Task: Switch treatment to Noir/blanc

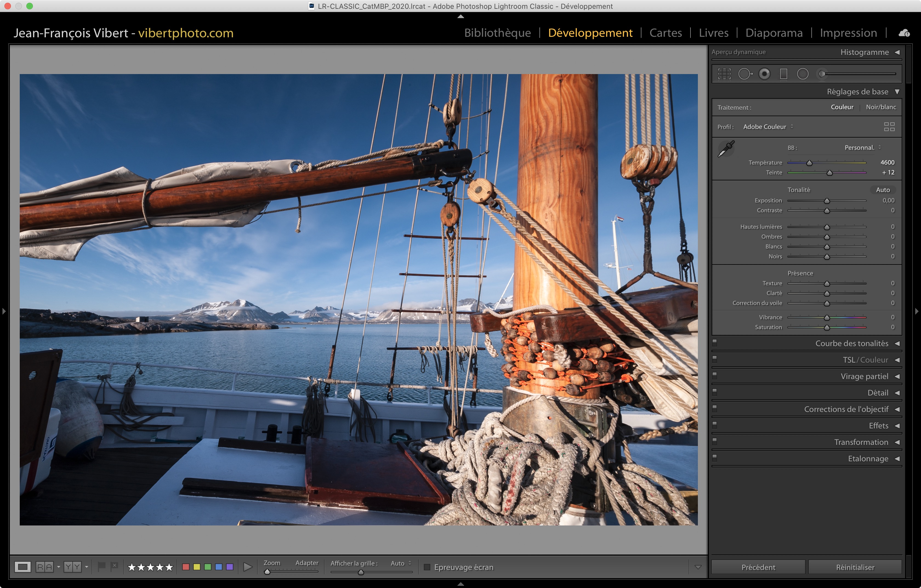Action: pyautogui.click(x=880, y=107)
